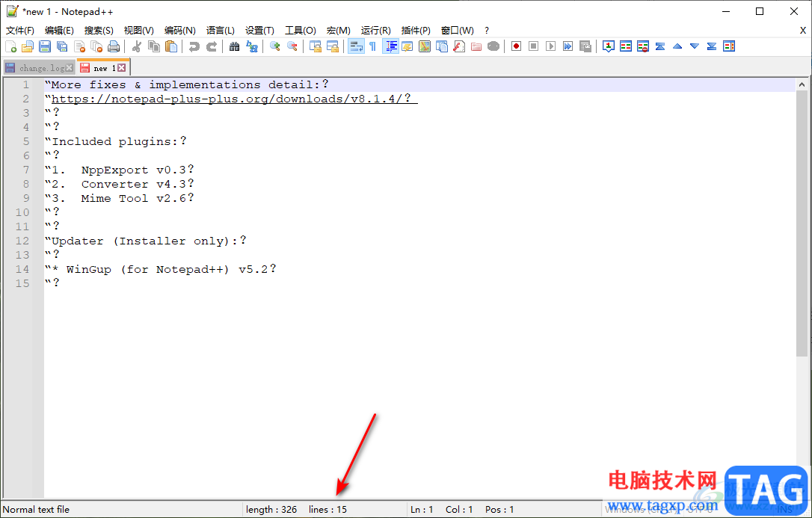This screenshot has width=812, height=518.
Task: Go to next difference down arrow
Action: point(695,46)
